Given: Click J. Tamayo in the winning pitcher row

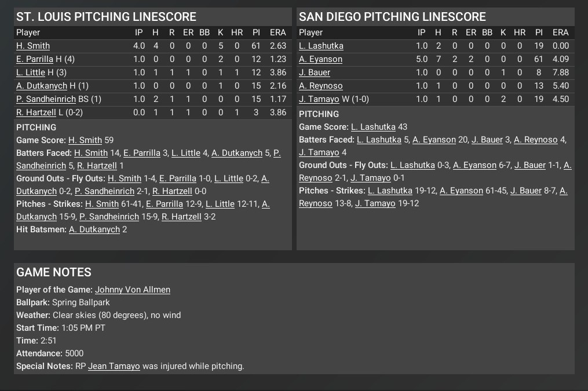Looking at the screenshot, I should pyautogui.click(x=319, y=99).
